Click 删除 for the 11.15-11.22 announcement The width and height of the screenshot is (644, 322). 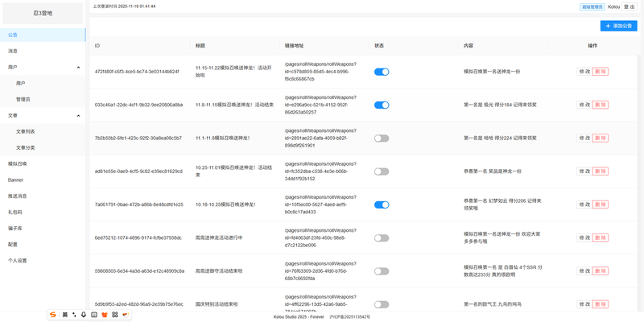601,72
